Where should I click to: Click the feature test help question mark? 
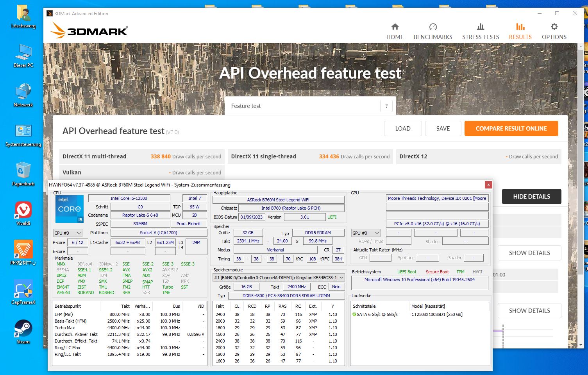(386, 106)
